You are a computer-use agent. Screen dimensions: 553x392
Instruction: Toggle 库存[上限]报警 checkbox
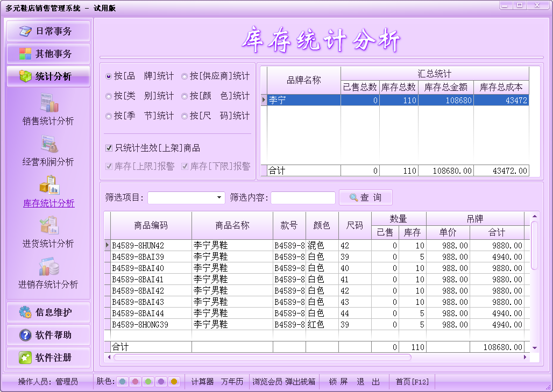(x=109, y=166)
